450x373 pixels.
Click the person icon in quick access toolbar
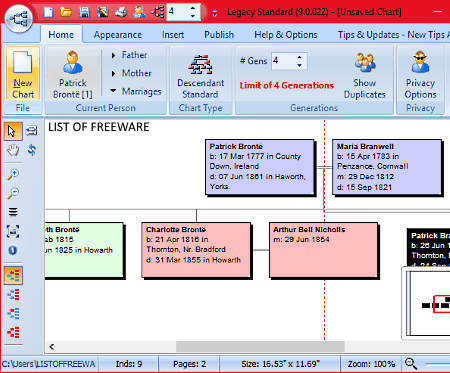point(139,12)
